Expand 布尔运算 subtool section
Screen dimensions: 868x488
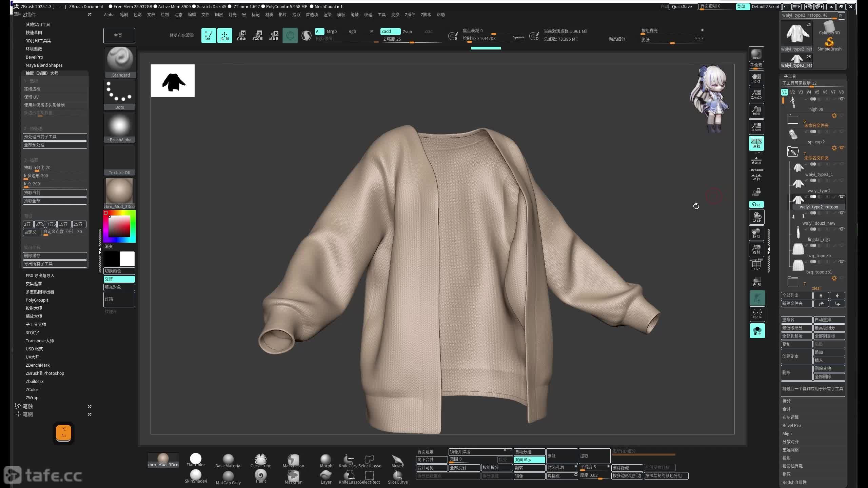pos(790,417)
